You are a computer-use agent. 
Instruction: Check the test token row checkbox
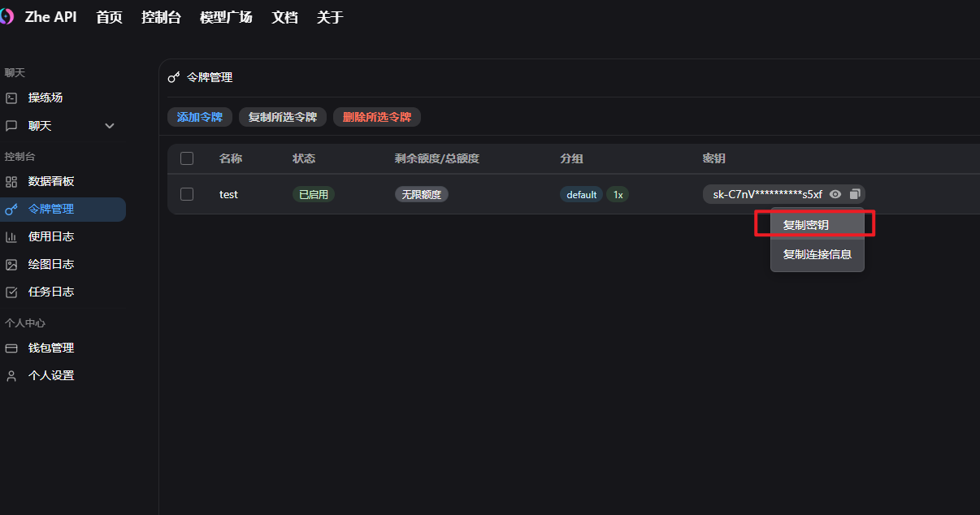[x=187, y=194]
